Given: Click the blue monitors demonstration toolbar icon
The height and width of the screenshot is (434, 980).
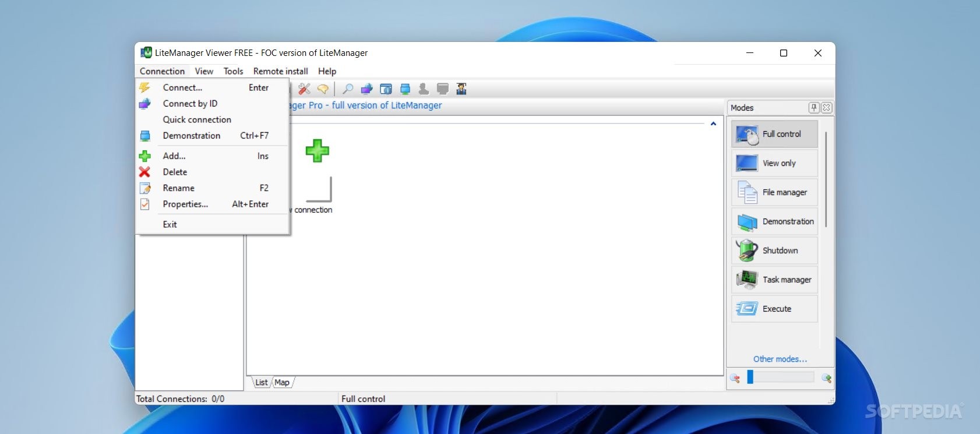Looking at the screenshot, I should [x=405, y=89].
